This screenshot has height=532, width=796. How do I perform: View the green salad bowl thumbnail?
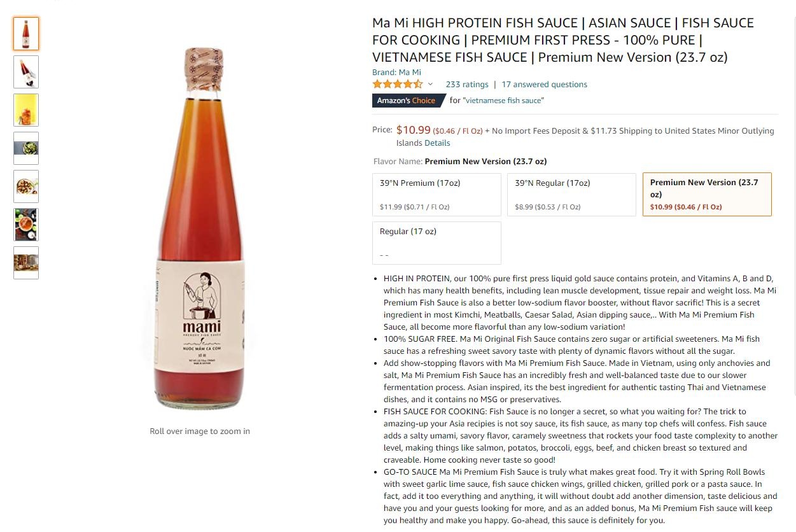pos(26,148)
